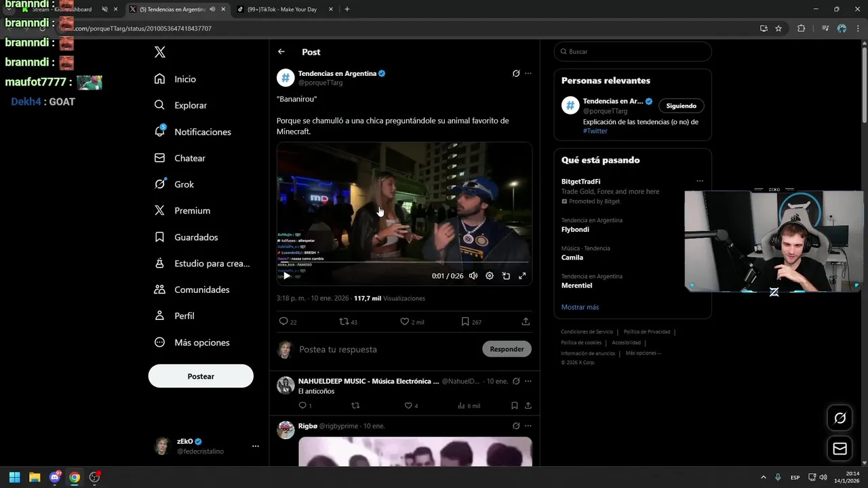Click Mostrar más trends link
The height and width of the screenshot is (488, 868).
pos(580,307)
